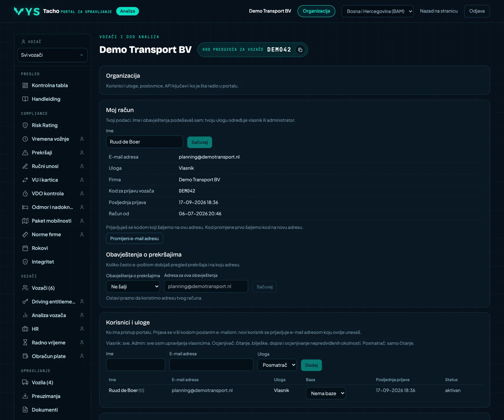Open the Handleiding book icon
This screenshot has width=504, height=420.
click(x=25, y=99)
